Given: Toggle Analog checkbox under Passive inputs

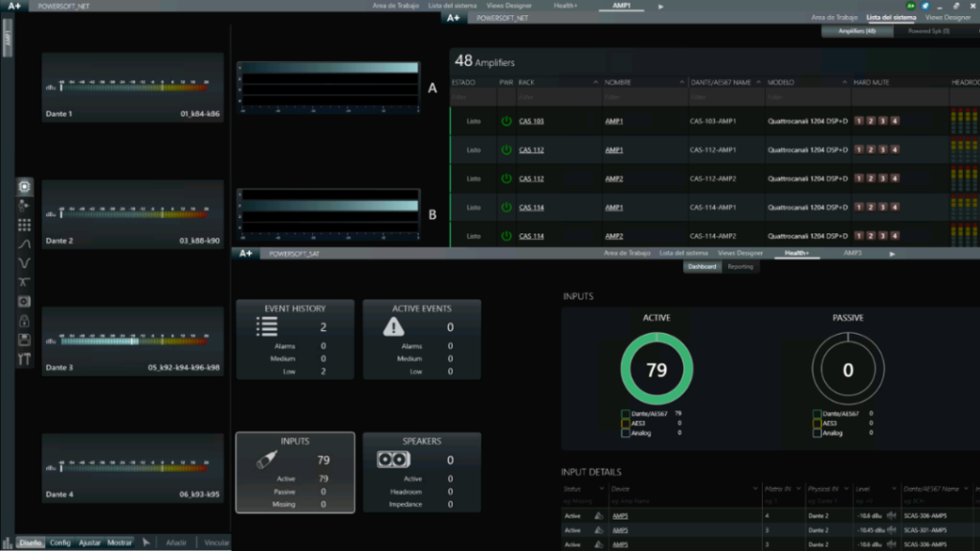Looking at the screenshot, I should 817,433.
